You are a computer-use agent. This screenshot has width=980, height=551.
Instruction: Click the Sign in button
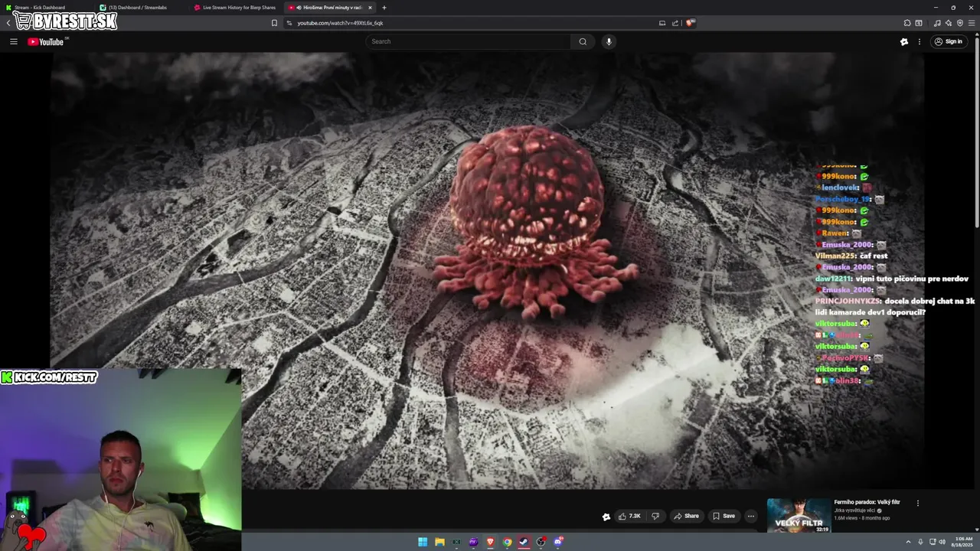coord(948,41)
